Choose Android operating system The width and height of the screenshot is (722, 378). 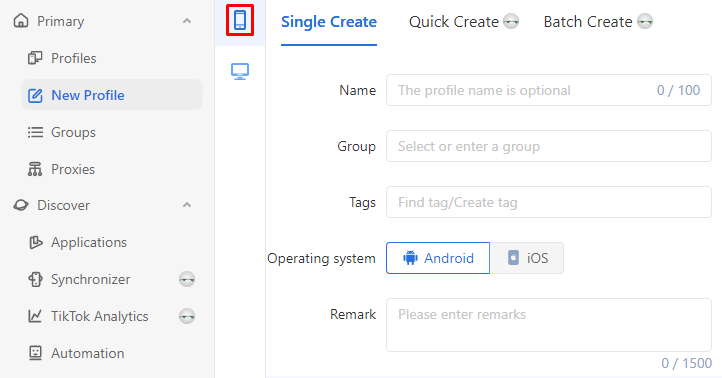pyautogui.click(x=438, y=258)
